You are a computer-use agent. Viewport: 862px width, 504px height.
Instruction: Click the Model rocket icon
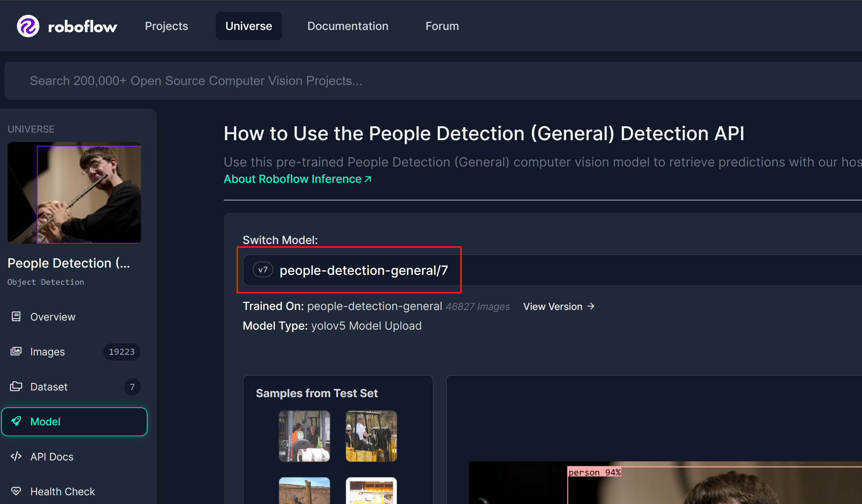pos(16,421)
